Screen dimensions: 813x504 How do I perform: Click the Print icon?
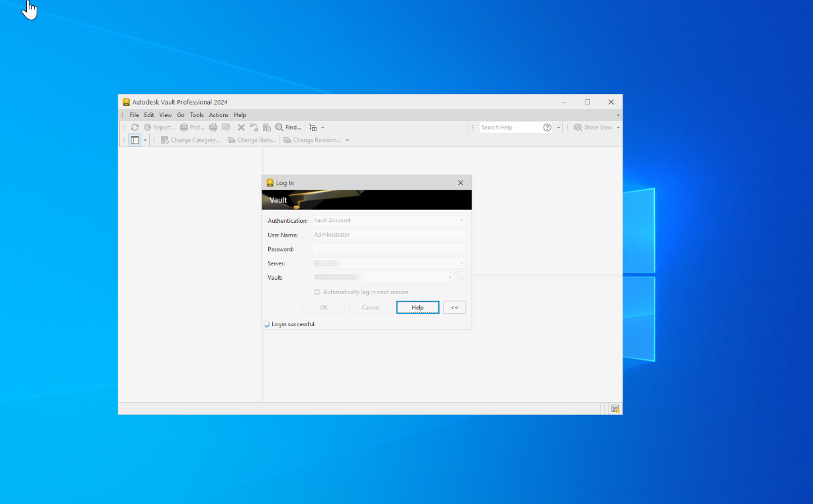pyautogui.click(x=213, y=127)
